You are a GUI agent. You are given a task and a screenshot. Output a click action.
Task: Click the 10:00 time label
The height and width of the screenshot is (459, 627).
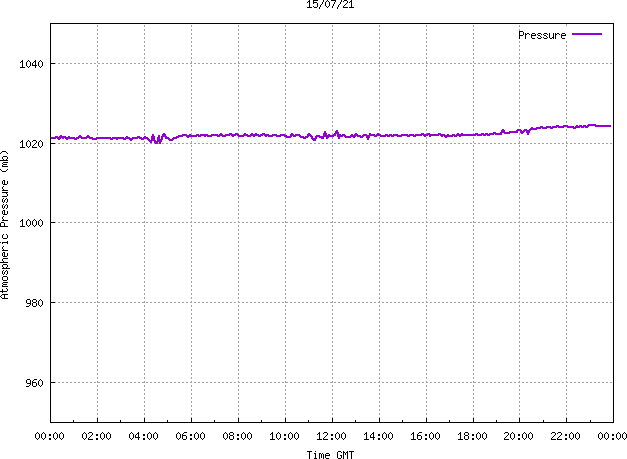(x=284, y=436)
